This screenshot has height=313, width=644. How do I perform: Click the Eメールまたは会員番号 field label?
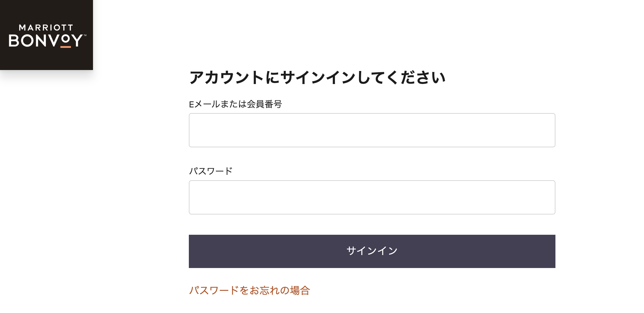235,104
